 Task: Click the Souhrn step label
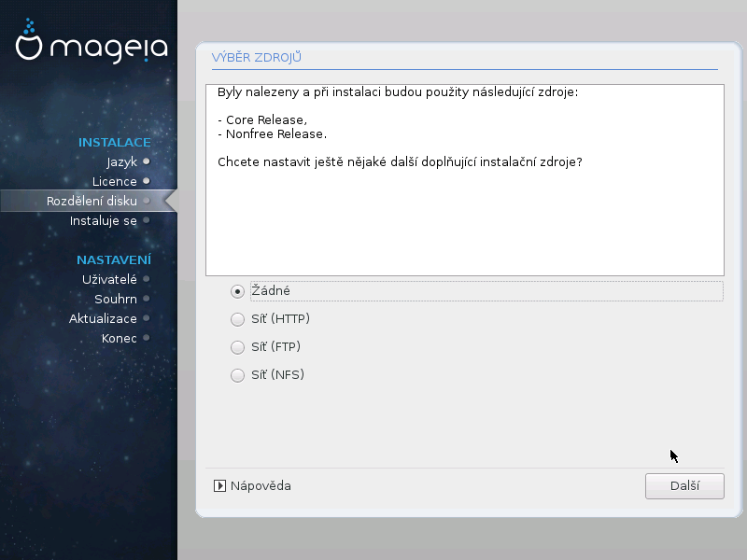116,299
